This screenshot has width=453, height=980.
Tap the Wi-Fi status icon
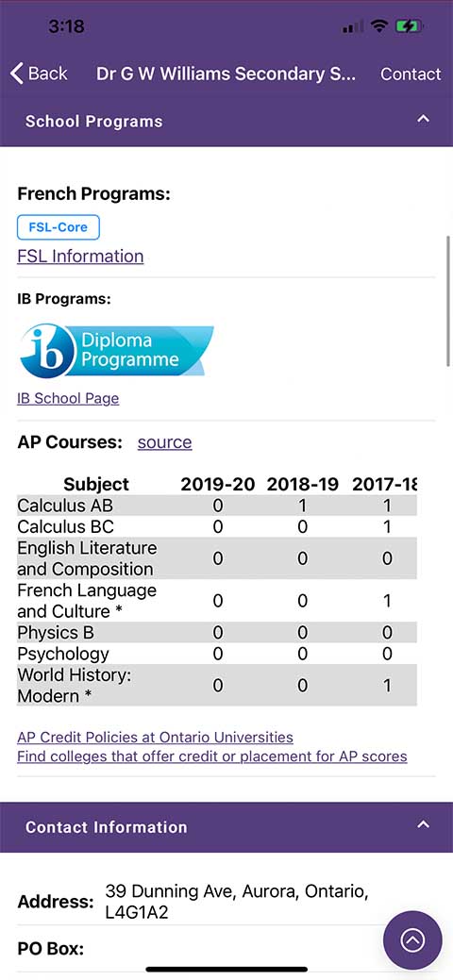click(378, 26)
